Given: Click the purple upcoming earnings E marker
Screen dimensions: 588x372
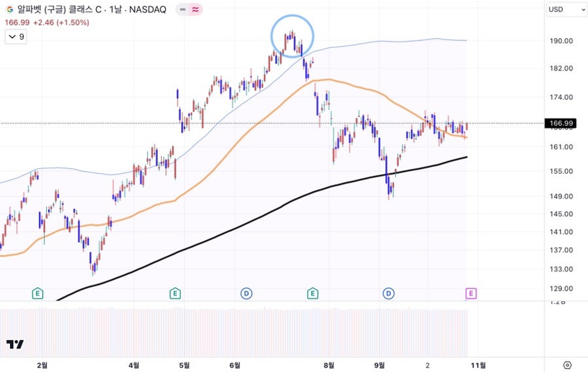Looking at the screenshot, I should (x=471, y=293).
